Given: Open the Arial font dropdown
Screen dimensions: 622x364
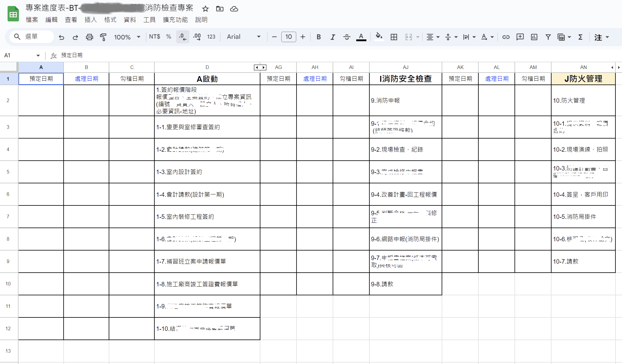Looking at the screenshot, I should tap(243, 37).
